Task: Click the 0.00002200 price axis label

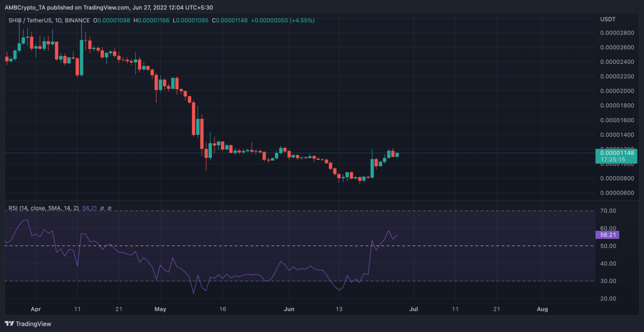Action: pos(617,76)
